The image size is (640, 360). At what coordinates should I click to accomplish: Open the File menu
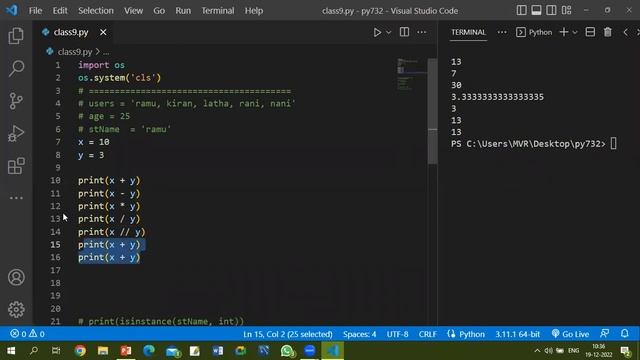(36, 11)
